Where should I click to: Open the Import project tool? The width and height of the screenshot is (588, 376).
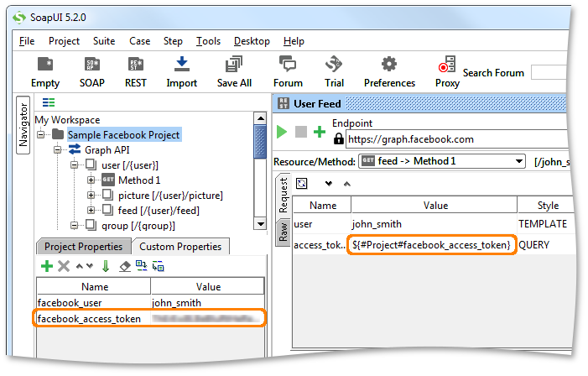[181, 72]
